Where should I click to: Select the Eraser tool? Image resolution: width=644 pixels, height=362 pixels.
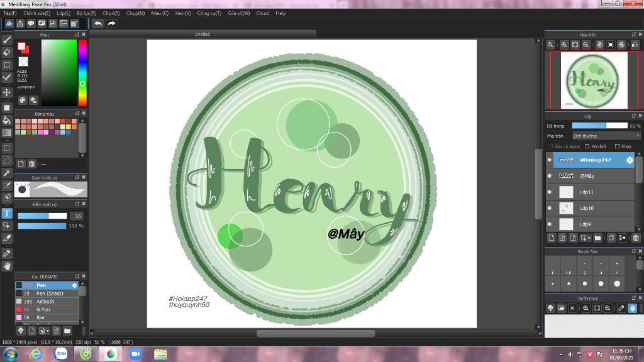pyautogui.click(x=6, y=52)
